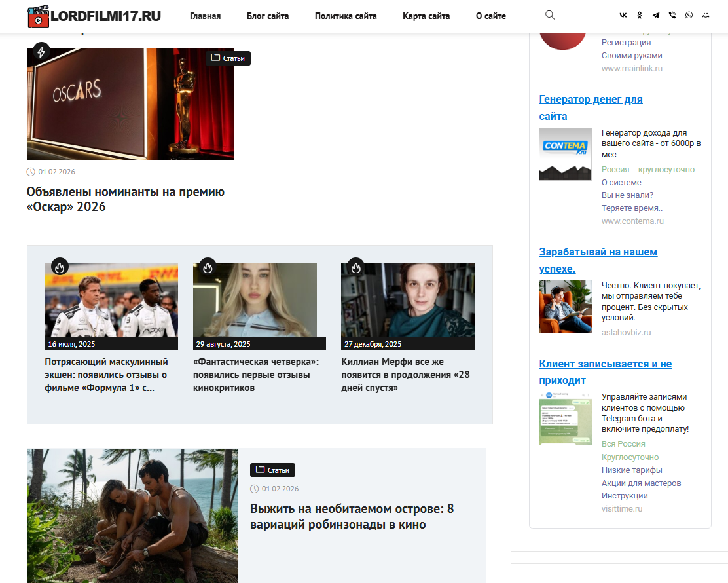The width and height of the screenshot is (728, 583).
Task: Click Статьи category tag on island article
Action: (272, 470)
